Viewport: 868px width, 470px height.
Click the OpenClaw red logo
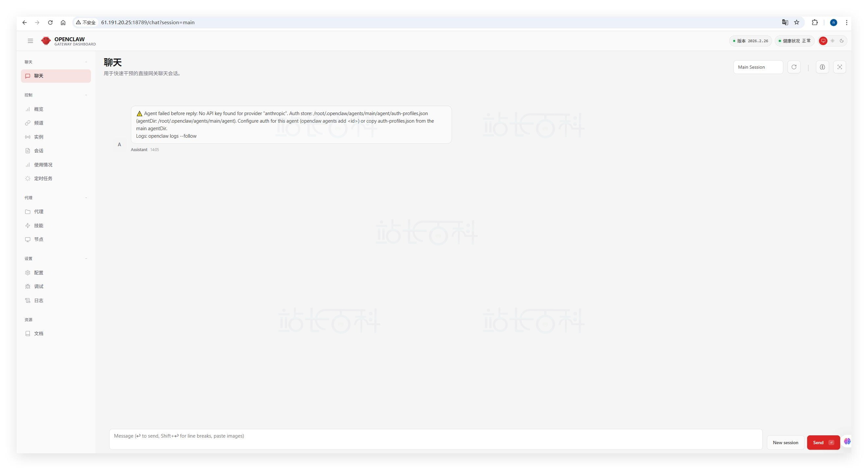(x=46, y=41)
